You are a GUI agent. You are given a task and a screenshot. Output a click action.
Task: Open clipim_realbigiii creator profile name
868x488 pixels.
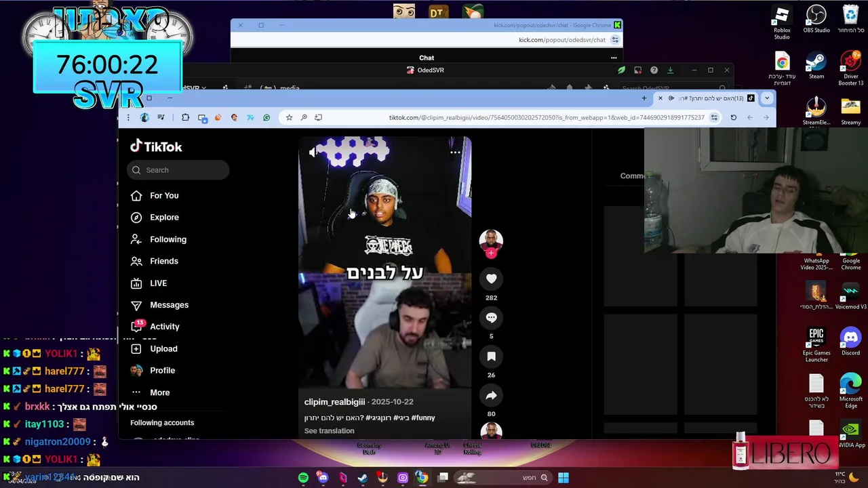tap(334, 402)
